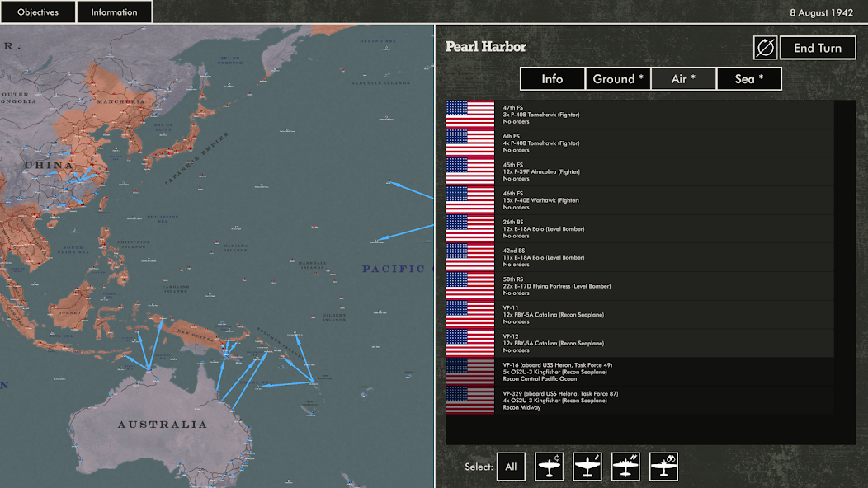Click the VP-16 Kingfisher flag icon
The image size is (868, 488).
(469, 372)
